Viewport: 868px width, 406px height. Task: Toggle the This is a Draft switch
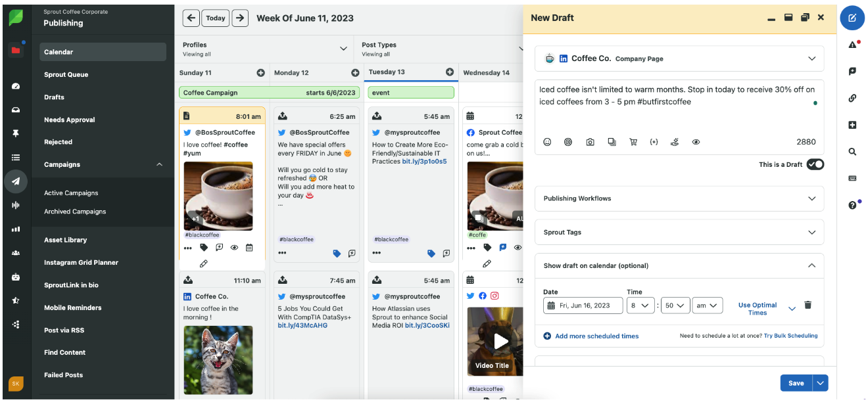pos(815,164)
